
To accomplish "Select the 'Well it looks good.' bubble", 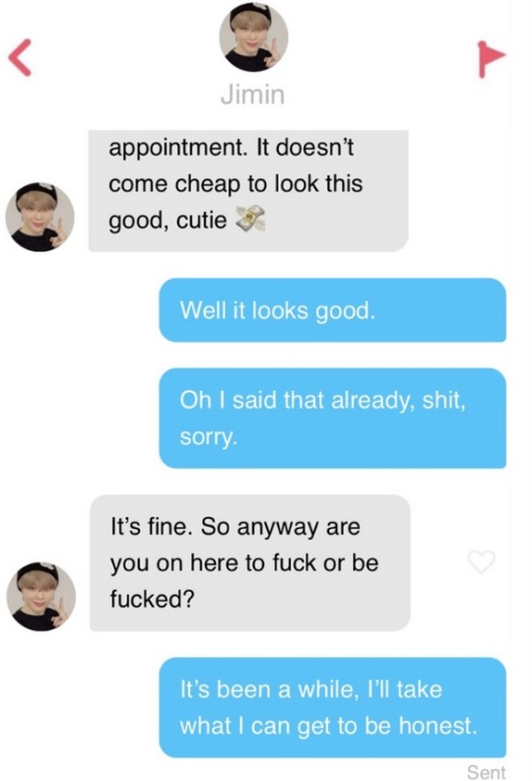I will click(332, 310).
